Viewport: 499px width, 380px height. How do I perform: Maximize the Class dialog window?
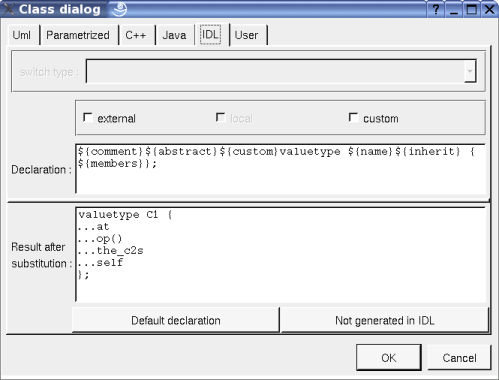click(x=471, y=9)
